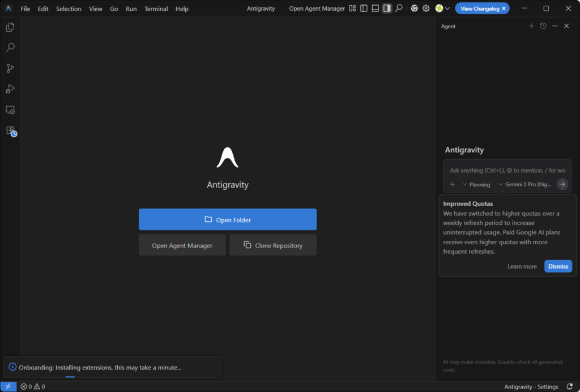The height and width of the screenshot is (392, 580).
Task: Open the Terminal menu
Action: [156, 9]
